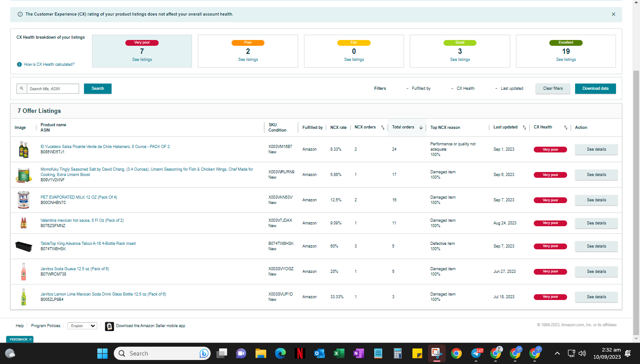Open Task View from taskbar
The width and height of the screenshot is (640, 364).
[x=221, y=353]
